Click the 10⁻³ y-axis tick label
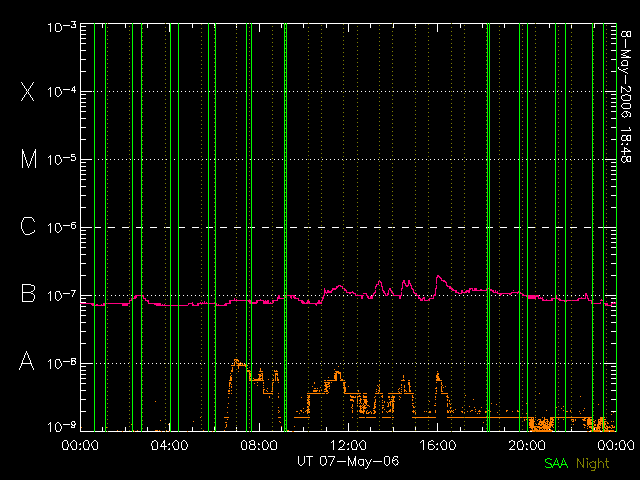The image size is (640, 480). pyautogui.click(x=62, y=27)
